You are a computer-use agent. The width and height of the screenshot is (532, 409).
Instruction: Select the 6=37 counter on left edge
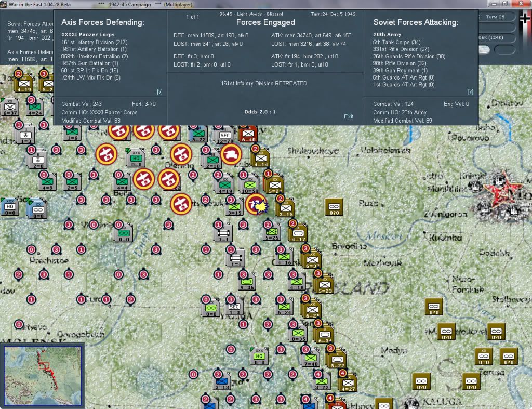click(x=10, y=108)
